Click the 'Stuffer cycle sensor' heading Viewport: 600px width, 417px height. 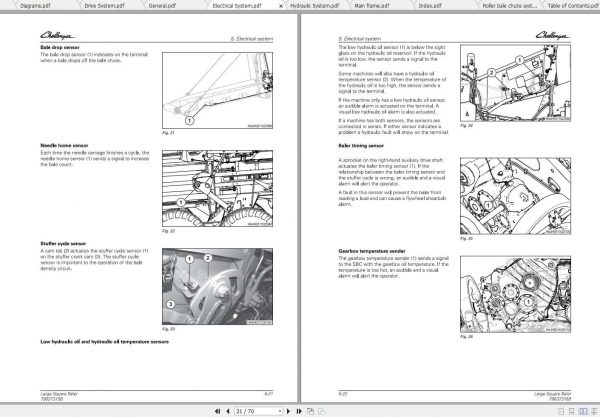click(x=63, y=243)
